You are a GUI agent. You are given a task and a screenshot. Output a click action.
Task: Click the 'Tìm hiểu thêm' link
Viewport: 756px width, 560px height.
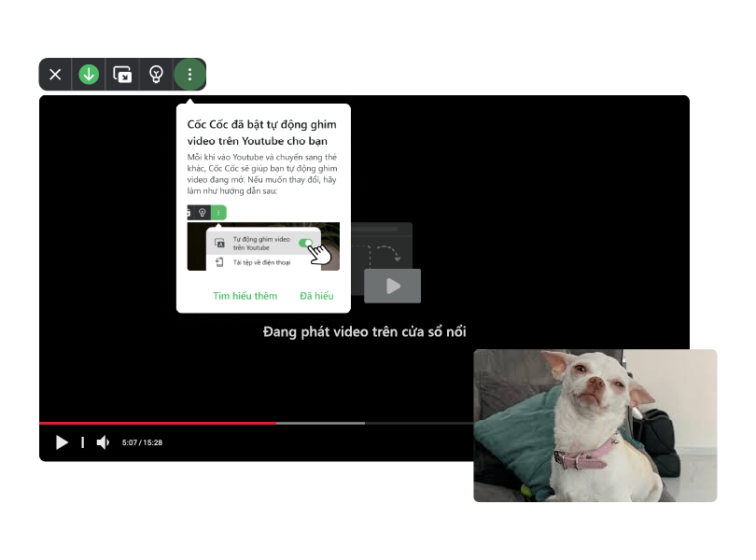(245, 296)
